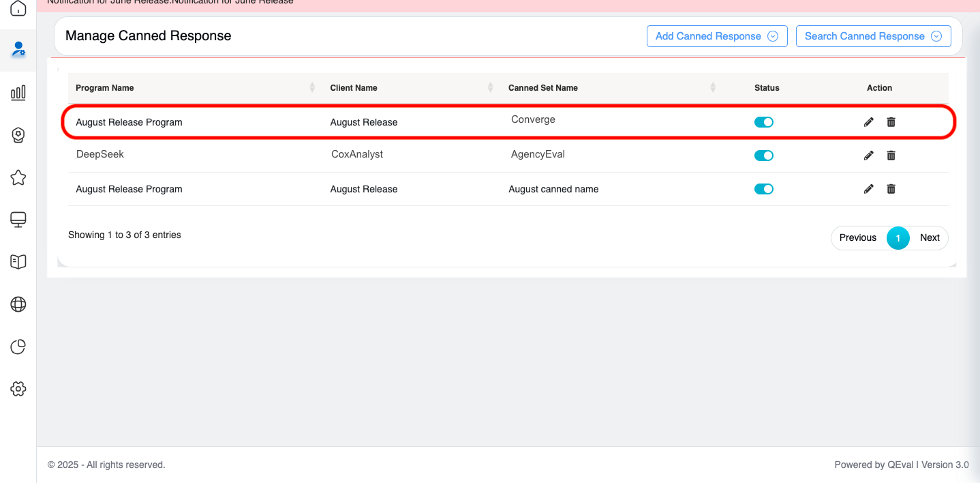This screenshot has width=980, height=483.
Task: Expand the Add Canned Response panel
Action: pos(717,36)
